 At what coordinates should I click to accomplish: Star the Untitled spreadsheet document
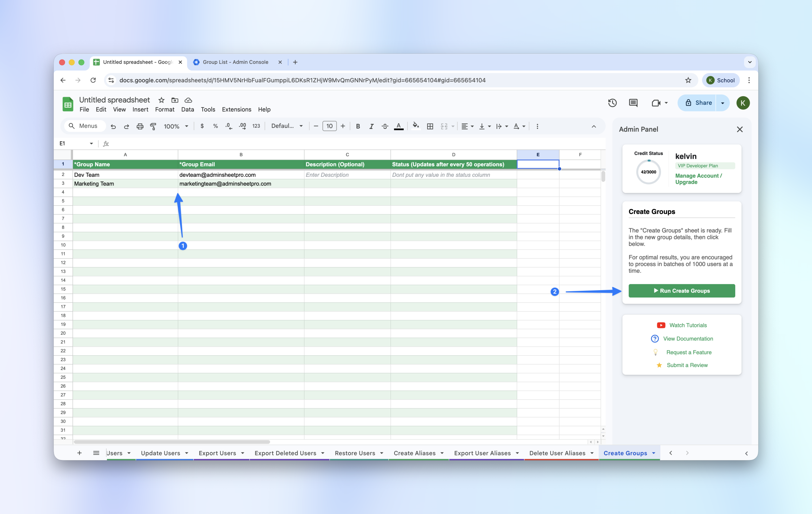point(161,100)
